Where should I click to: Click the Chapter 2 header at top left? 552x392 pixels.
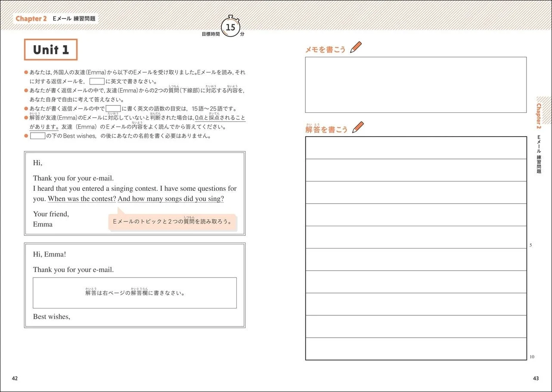[x=30, y=19]
